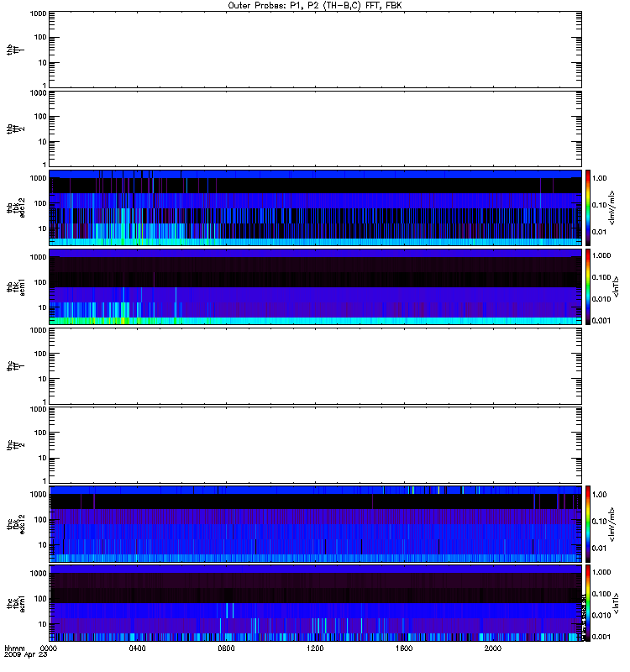Click the second empty thb FFT panel

[315, 129]
